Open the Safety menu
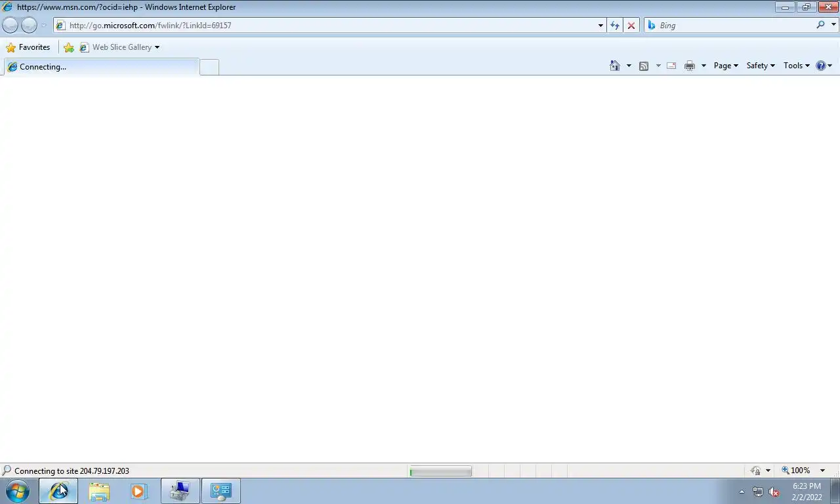This screenshot has width=840, height=504. [761, 66]
